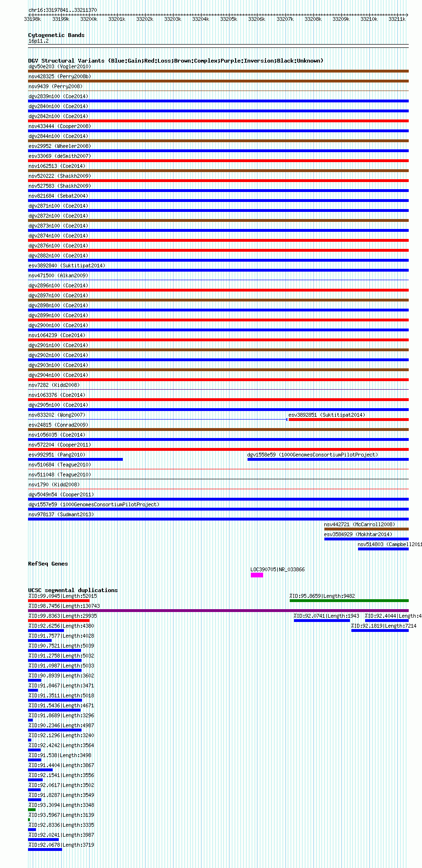Select nsv527583 (Shaikh2009) variant label
The height and width of the screenshot is (868, 422).
(x=60, y=186)
